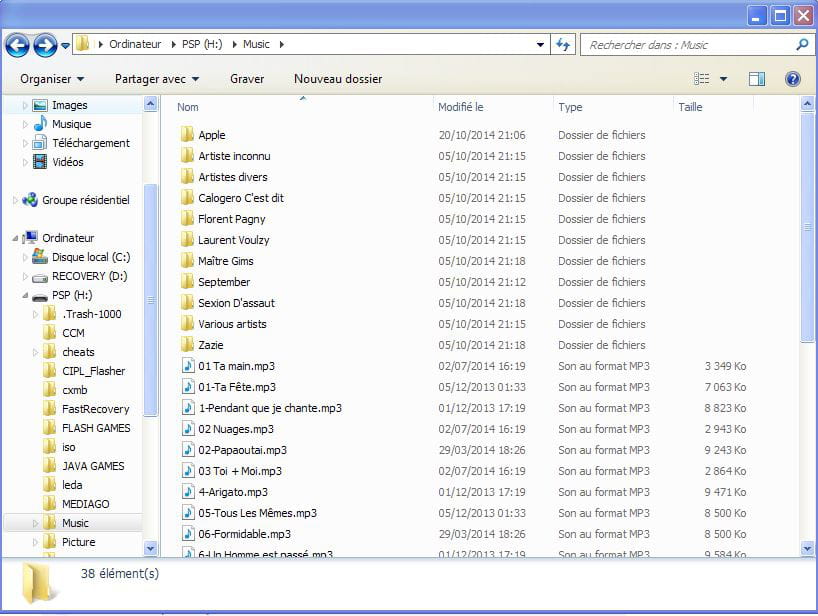Click the Téléchargement library icon

[40, 143]
